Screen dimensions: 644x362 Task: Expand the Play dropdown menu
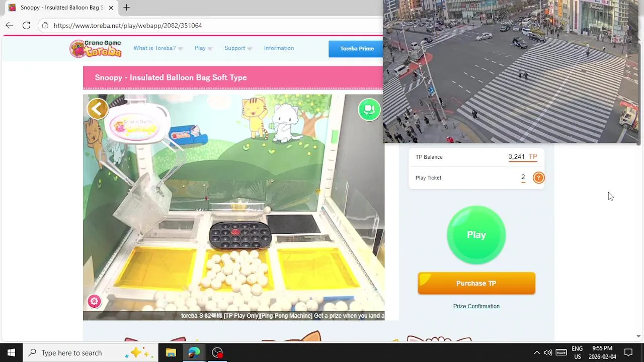tap(203, 48)
